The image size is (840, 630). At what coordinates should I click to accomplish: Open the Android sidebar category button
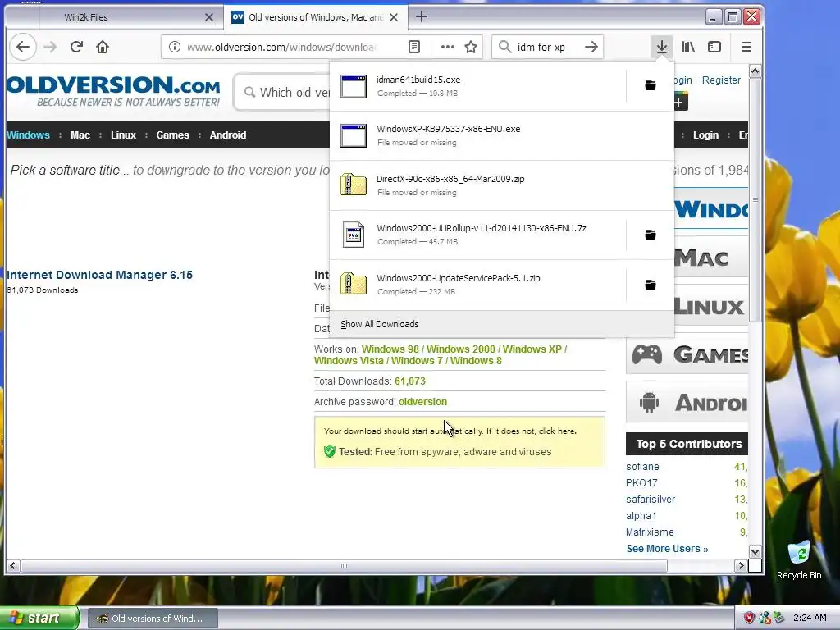click(x=687, y=402)
